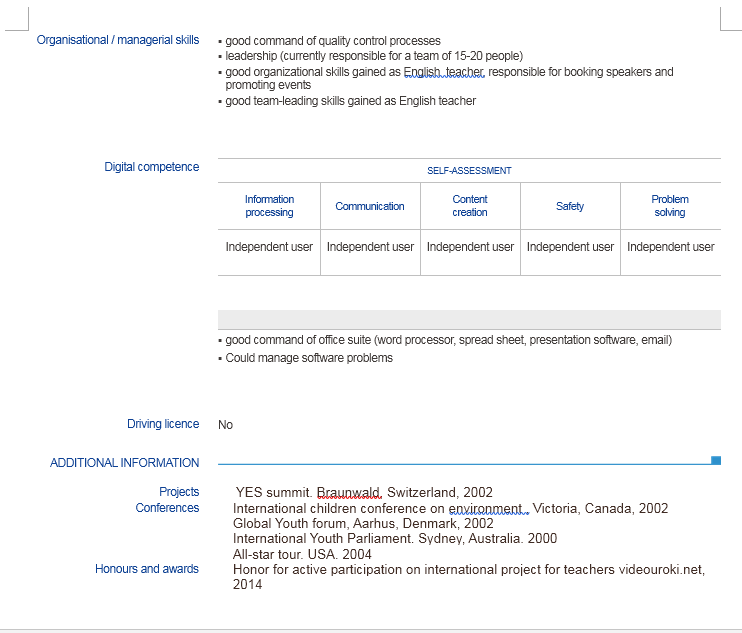The height and width of the screenshot is (633, 742).
Task: Click the 'Could manage software problems' bullet line
Action: click(x=309, y=358)
